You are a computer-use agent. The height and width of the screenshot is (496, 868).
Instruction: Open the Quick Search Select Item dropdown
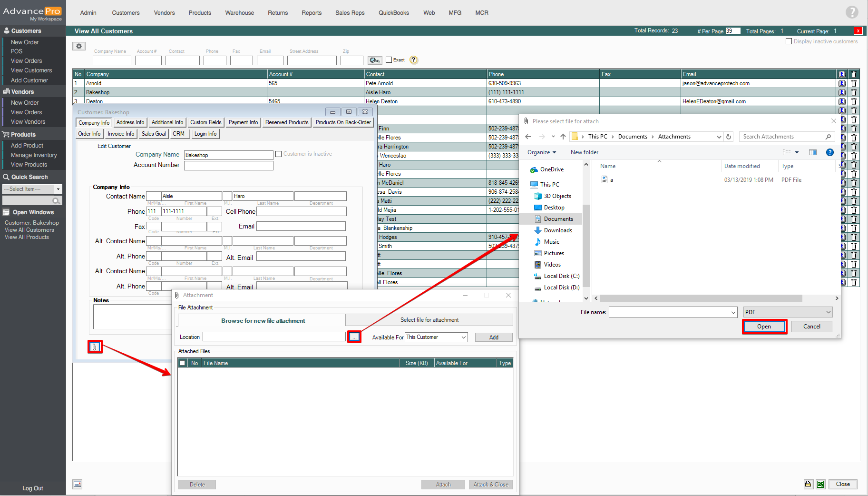(58, 189)
